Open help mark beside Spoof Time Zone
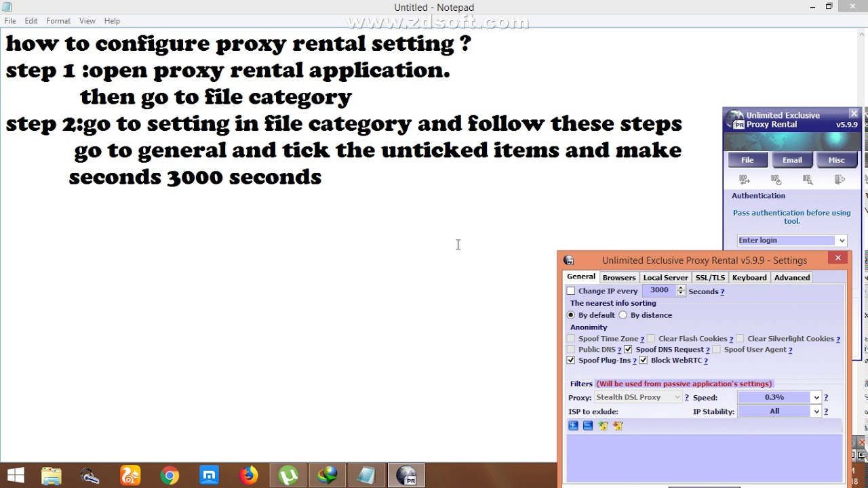Screen dimensions: 868x488 (x=642, y=339)
